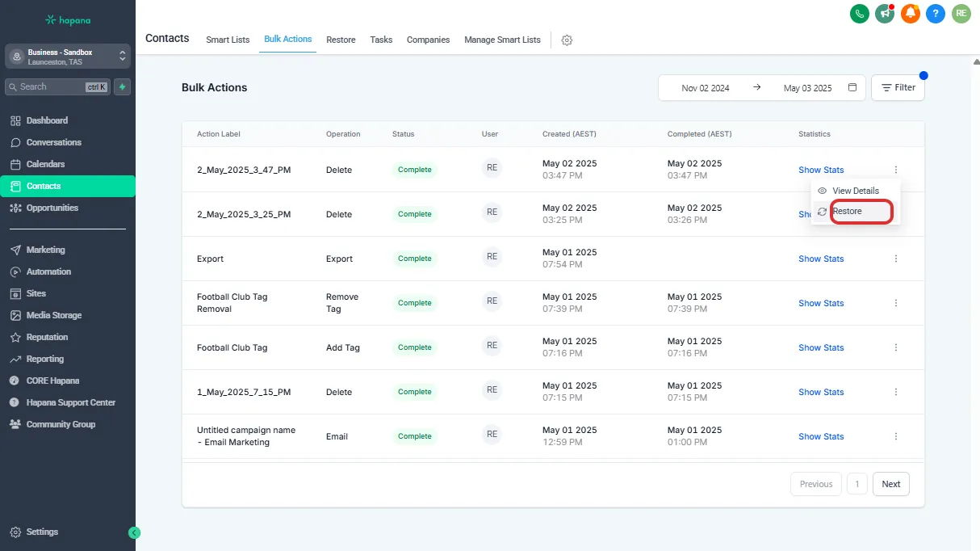Click the green lightning quick-action icon
The height and width of the screenshot is (551, 980).
[122, 86]
